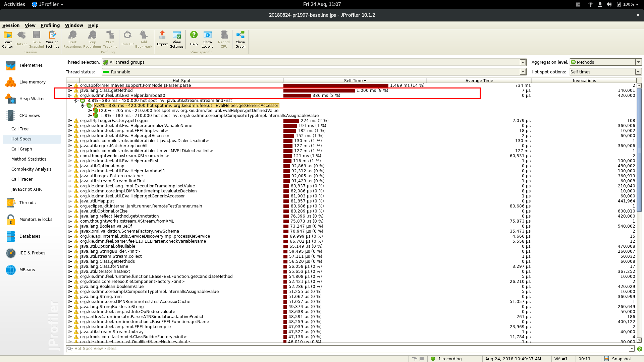Open the Thread selection dropdown
Viewport: 644px width, 362px height.
523,62
